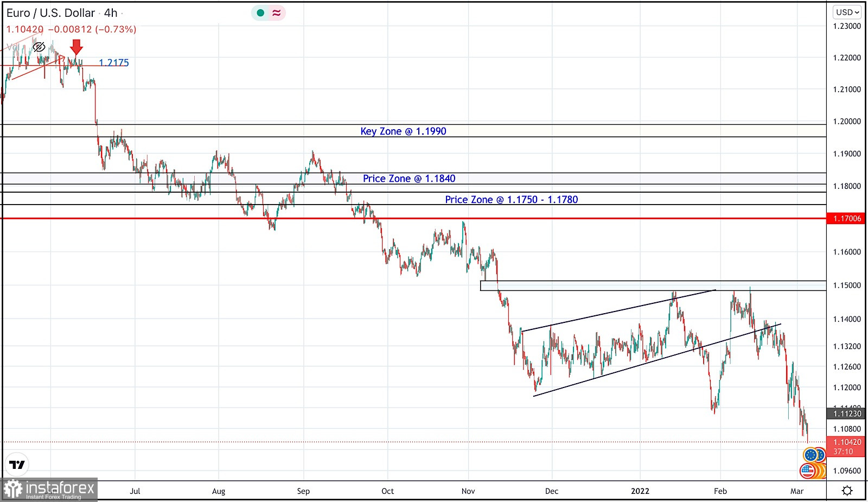Click the price change value −0.00812 (−0.73%)

coord(92,29)
